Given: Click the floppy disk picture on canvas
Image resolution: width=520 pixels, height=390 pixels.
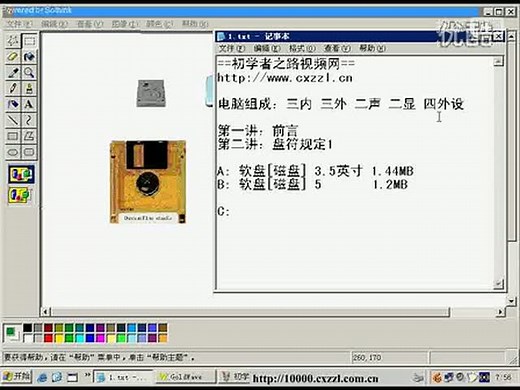Looking at the screenshot, I should [148, 182].
